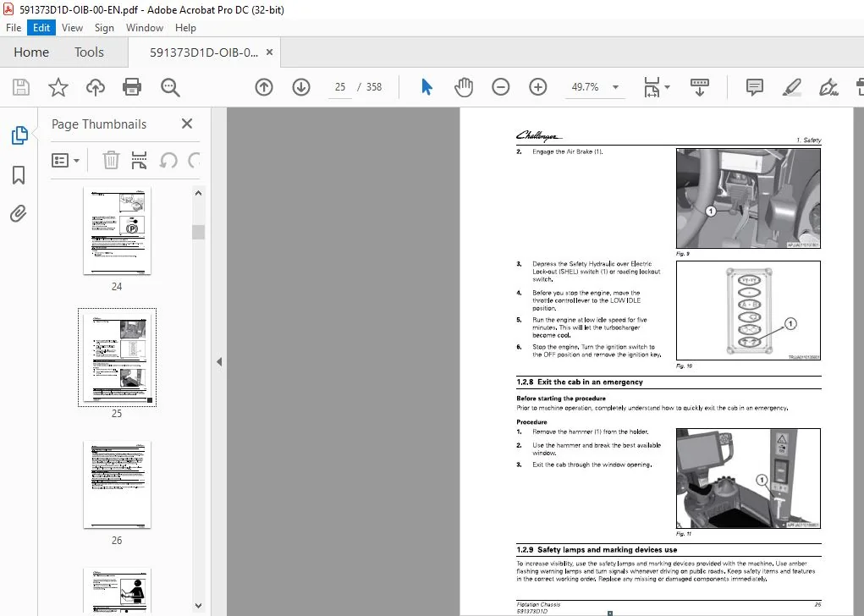Click the Fit page width icon
Image resolution: width=864 pixels, height=616 pixels.
(652, 87)
